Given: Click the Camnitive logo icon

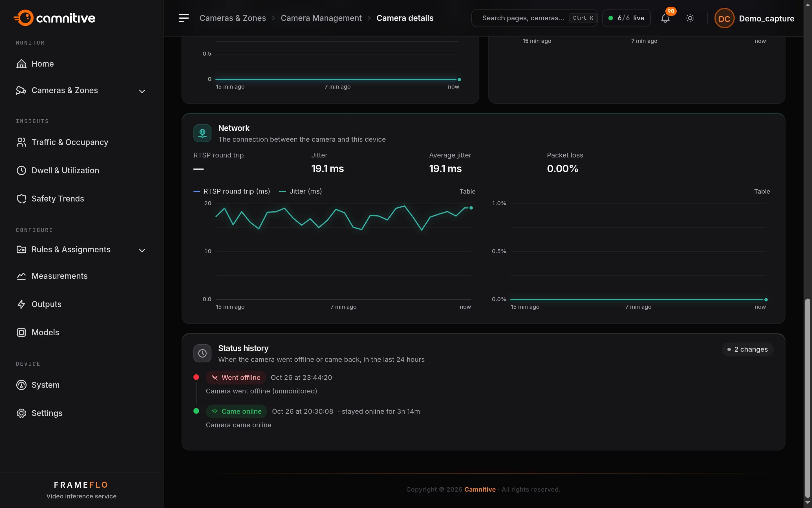Looking at the screenshot, I should [x=24, y=18].
